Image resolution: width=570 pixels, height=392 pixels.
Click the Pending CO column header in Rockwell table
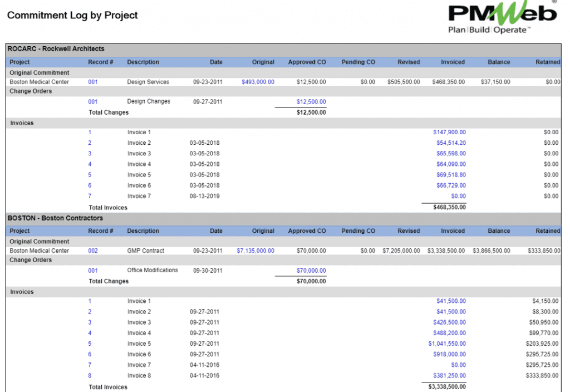358,62
